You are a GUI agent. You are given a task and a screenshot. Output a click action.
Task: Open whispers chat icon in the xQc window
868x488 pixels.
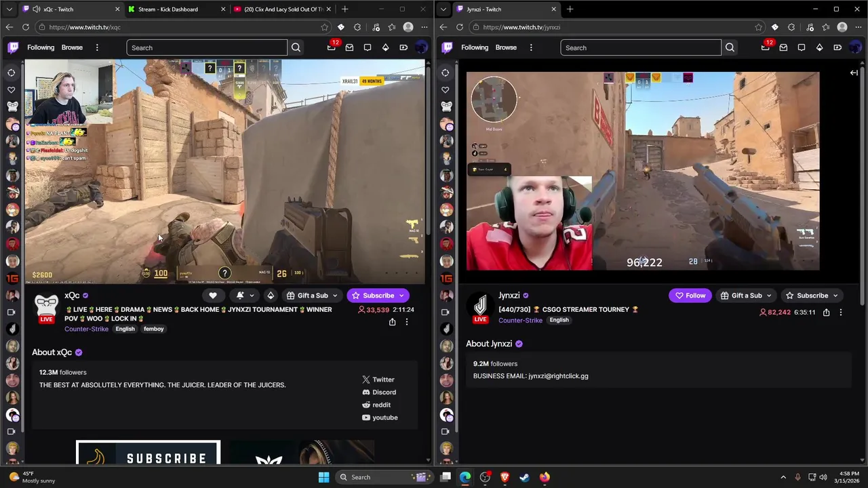click(368, 47)
